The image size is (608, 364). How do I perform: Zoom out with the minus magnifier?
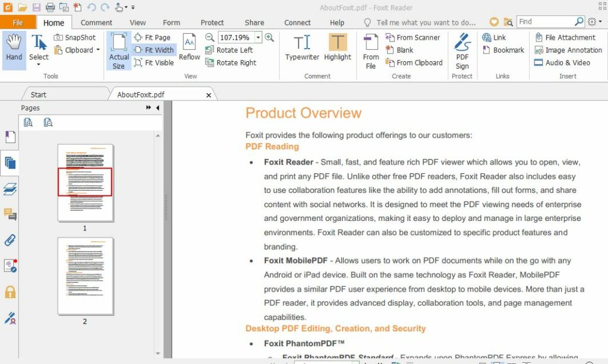point(210,37)
